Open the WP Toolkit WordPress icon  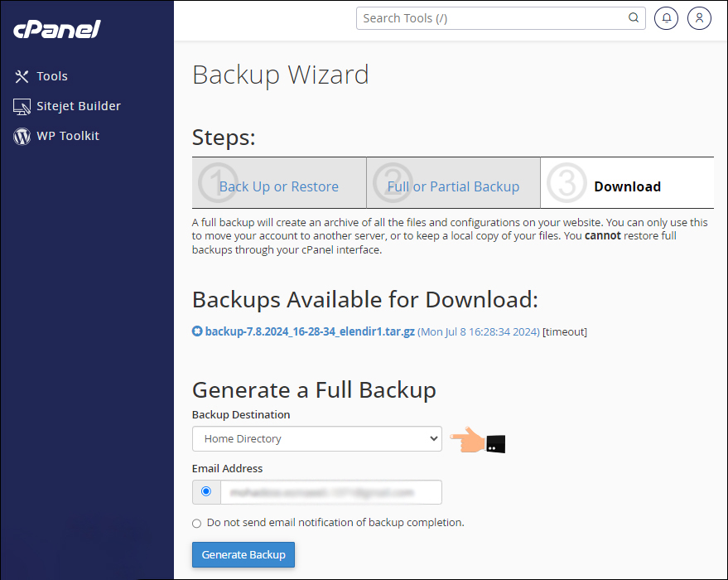tap(22, 137)
